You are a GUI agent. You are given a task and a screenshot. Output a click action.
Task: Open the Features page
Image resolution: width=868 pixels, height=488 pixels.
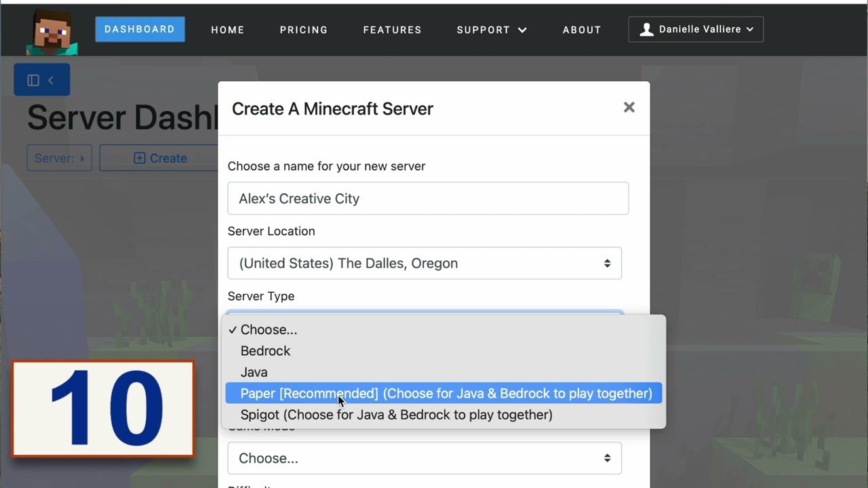coord(392,30)
